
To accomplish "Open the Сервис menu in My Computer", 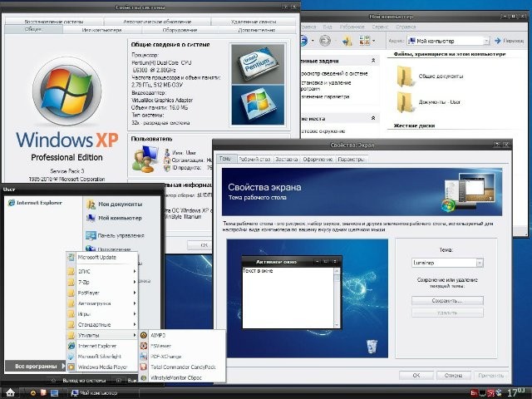I will 380,27.
